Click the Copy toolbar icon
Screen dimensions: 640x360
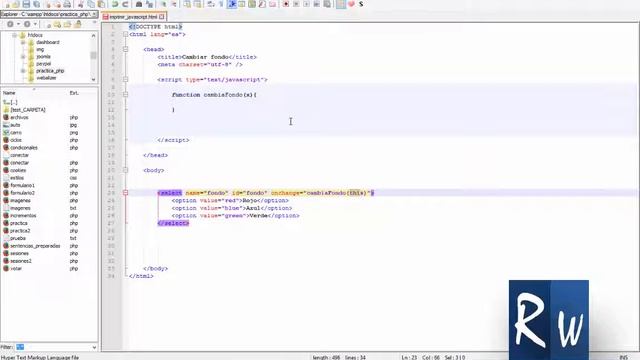[x=91, y=4]
